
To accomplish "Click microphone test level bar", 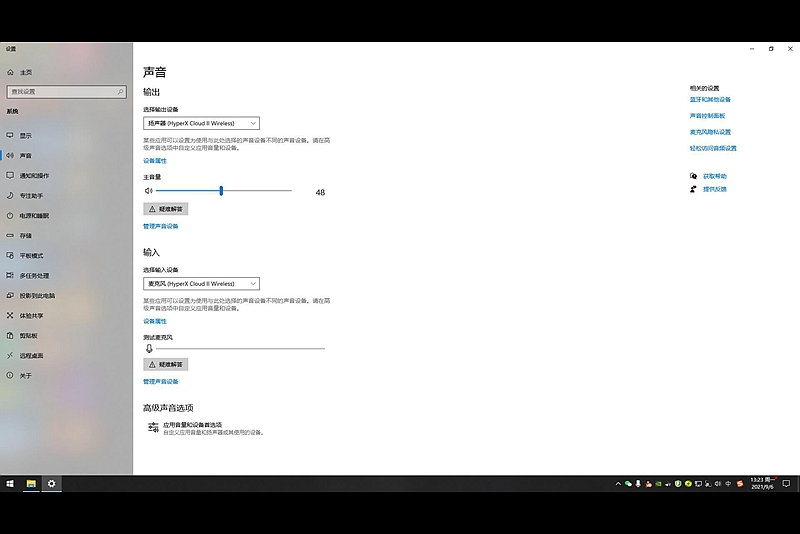I will click(240, 349).
